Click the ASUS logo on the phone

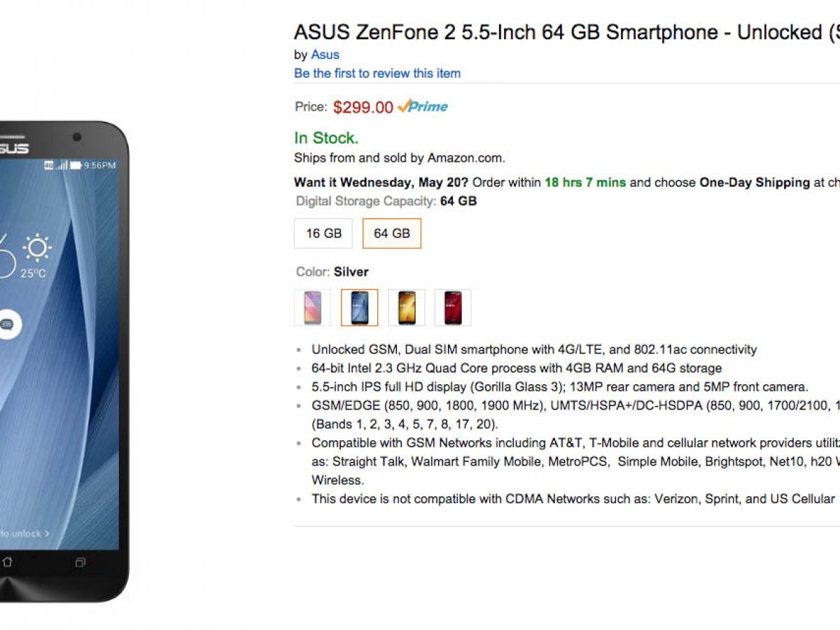click(13, 148)
